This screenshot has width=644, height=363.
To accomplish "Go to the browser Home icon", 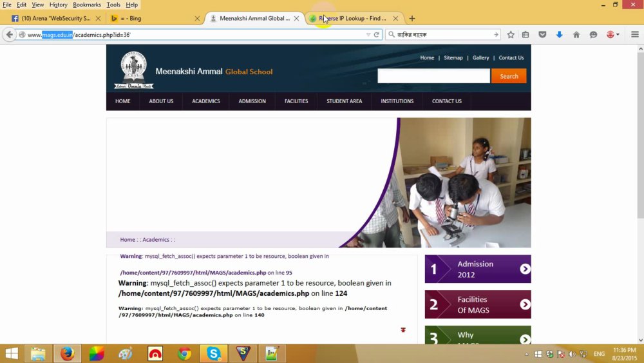I will pos(576,35).
